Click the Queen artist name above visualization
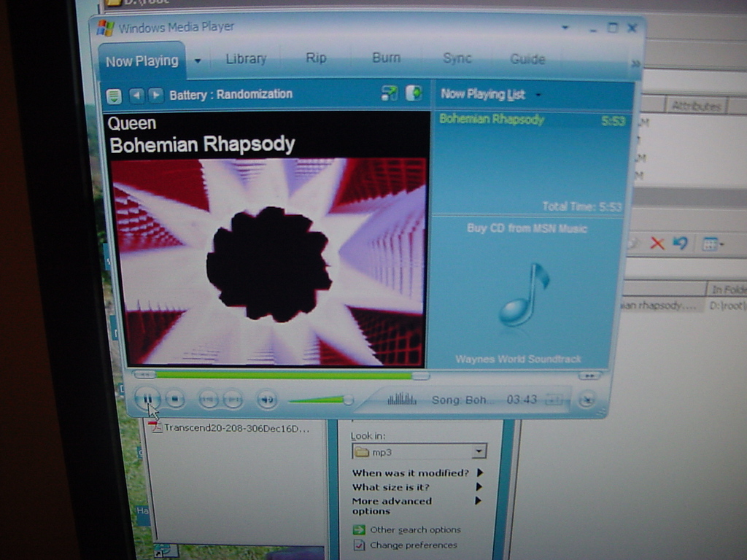Screen dimensions: 747x560 pos(132,123)
